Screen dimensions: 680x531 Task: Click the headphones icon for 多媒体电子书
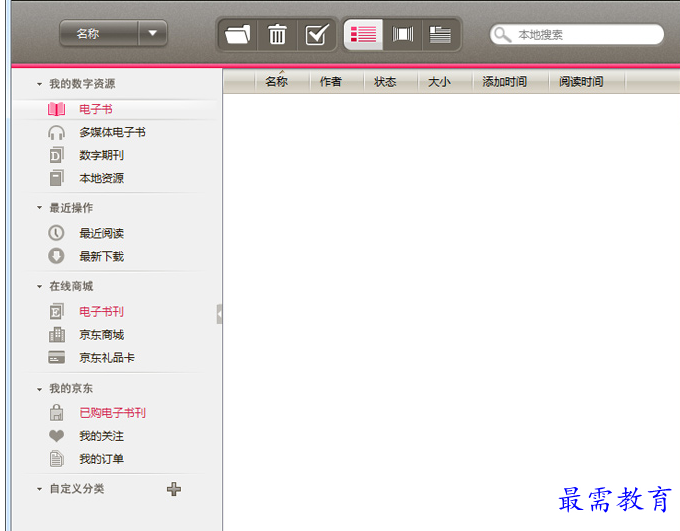[56, 132]
